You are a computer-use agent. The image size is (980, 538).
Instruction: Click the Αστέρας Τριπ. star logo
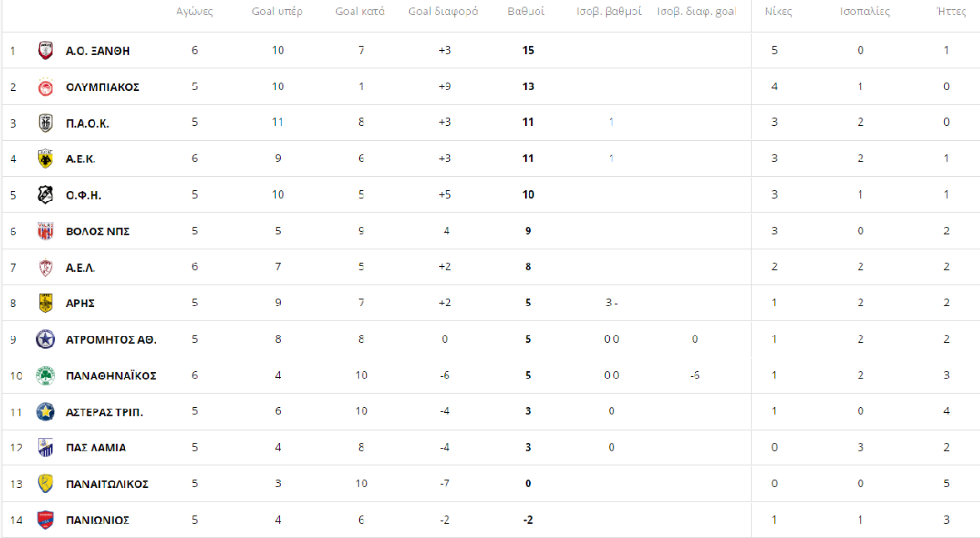46,411
